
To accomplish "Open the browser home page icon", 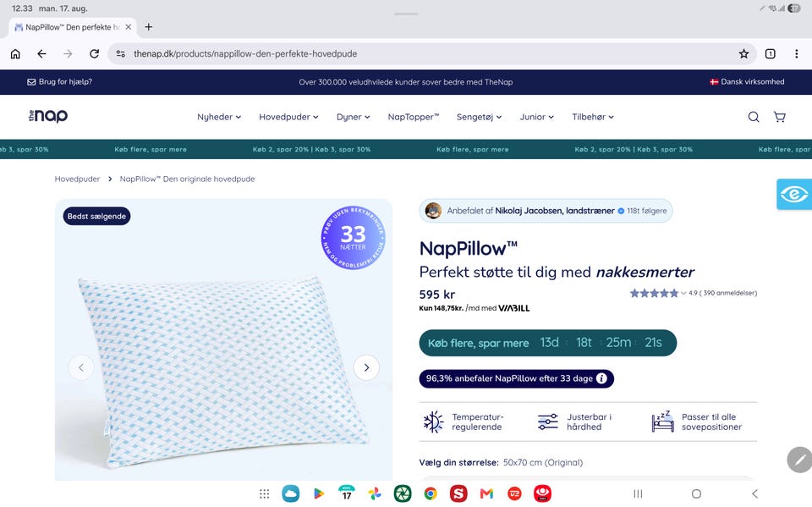I will [15, 54].
